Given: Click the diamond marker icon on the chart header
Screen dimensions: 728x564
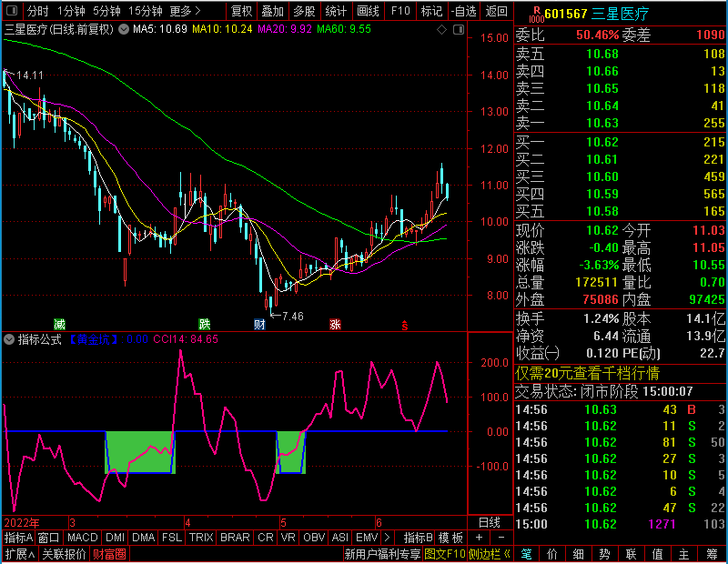Looking at the screenshot, I should (441, 30).
